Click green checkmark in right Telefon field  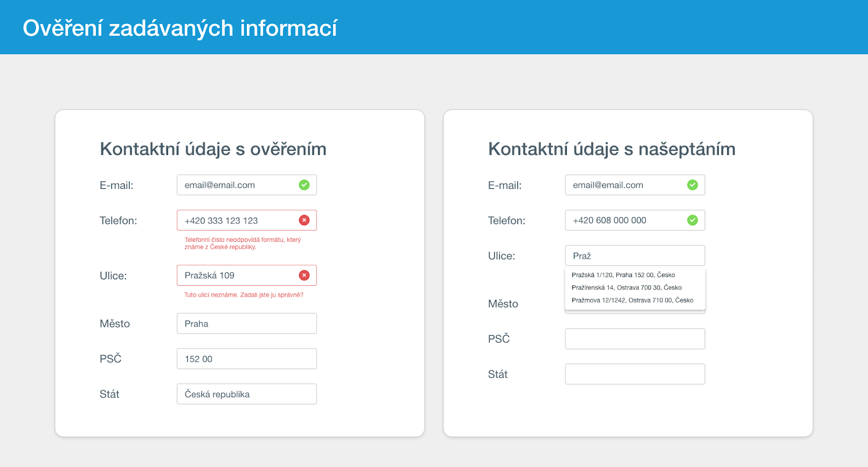(x=693, y=220)
